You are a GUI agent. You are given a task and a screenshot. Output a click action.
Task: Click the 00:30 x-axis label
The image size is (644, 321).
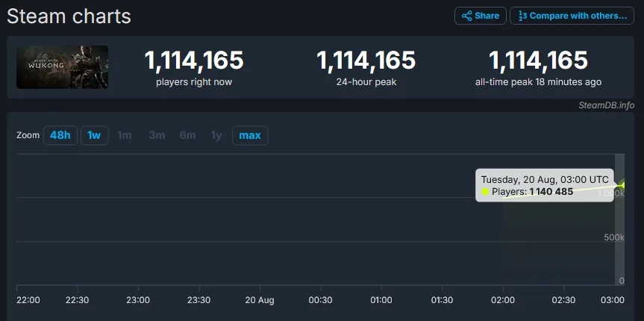pos(320,300)
